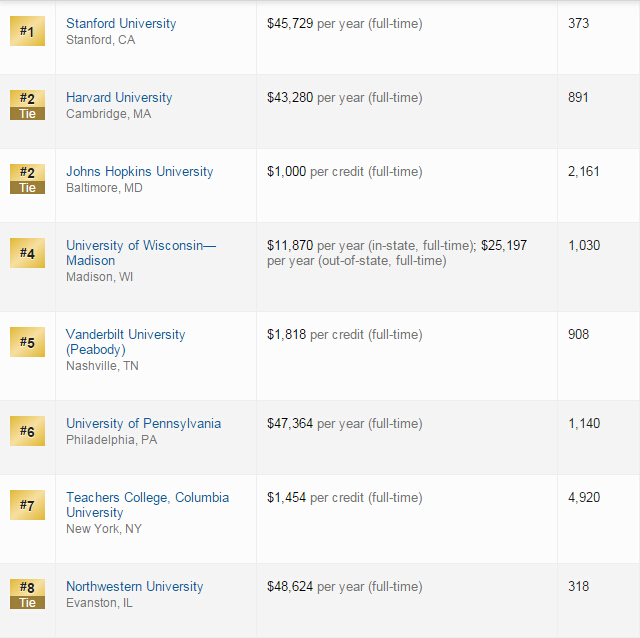
Task: Open Teachers College, Columbia University link
Action: click(x=147, y=505)
